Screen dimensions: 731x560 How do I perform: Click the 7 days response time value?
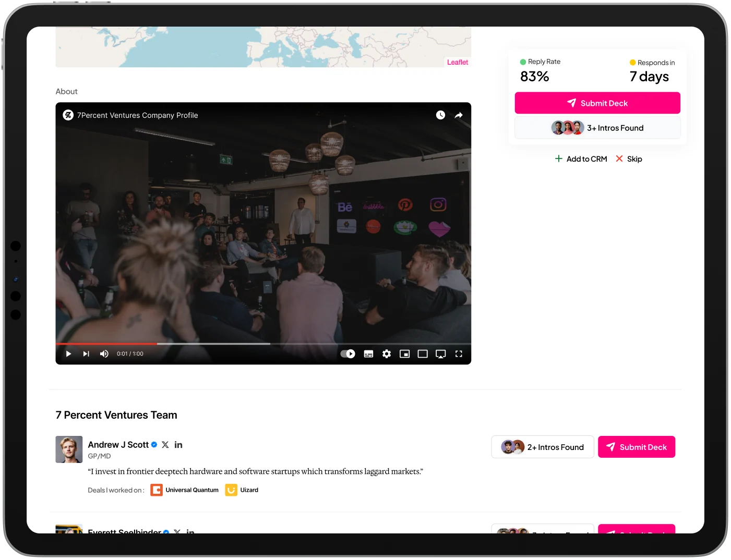(649, 77)
